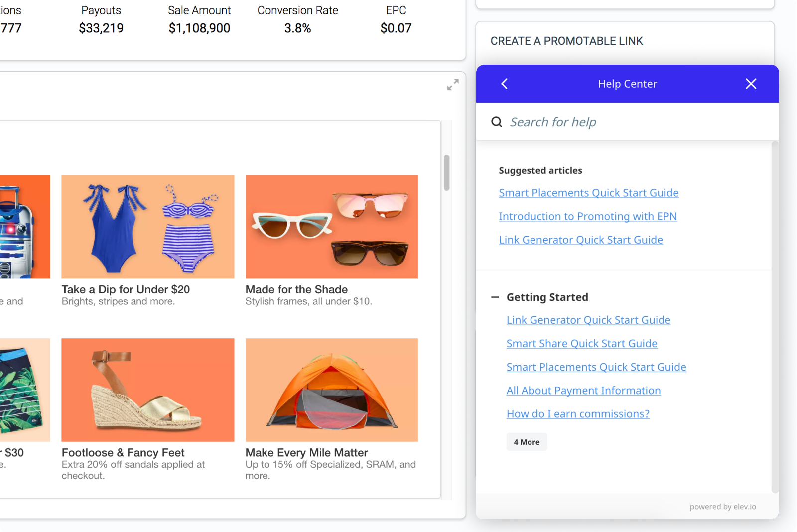The height and width of the screenshot is (532, 797).
Task: Click the CREATE A PROMOTABLE LINK heading
Action: (x=566, y=41)
